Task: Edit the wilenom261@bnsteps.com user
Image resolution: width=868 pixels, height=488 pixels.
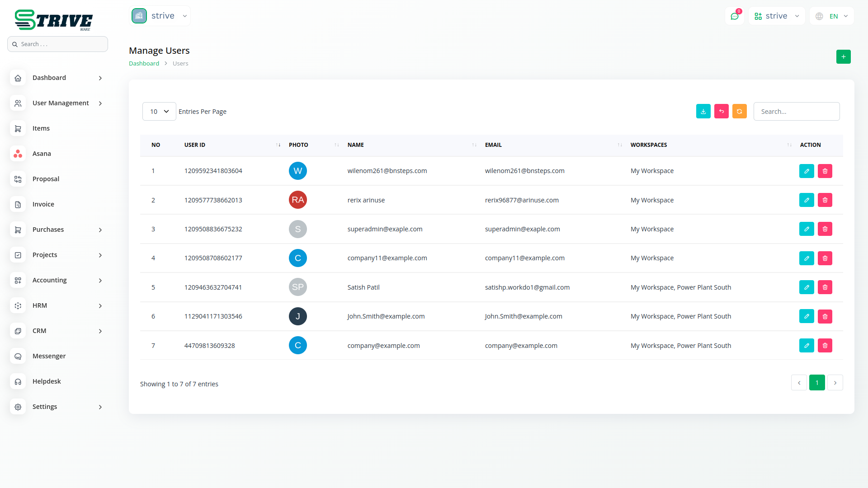Action: (x=806, y=171)
